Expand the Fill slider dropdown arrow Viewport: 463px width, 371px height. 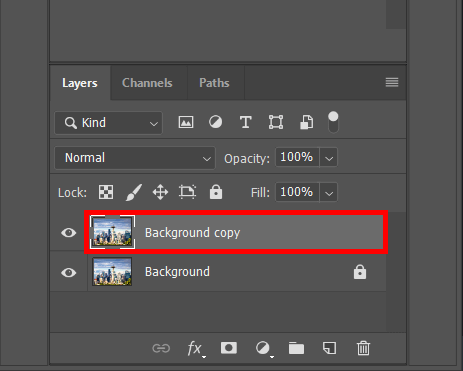click(x=329, y=193)
